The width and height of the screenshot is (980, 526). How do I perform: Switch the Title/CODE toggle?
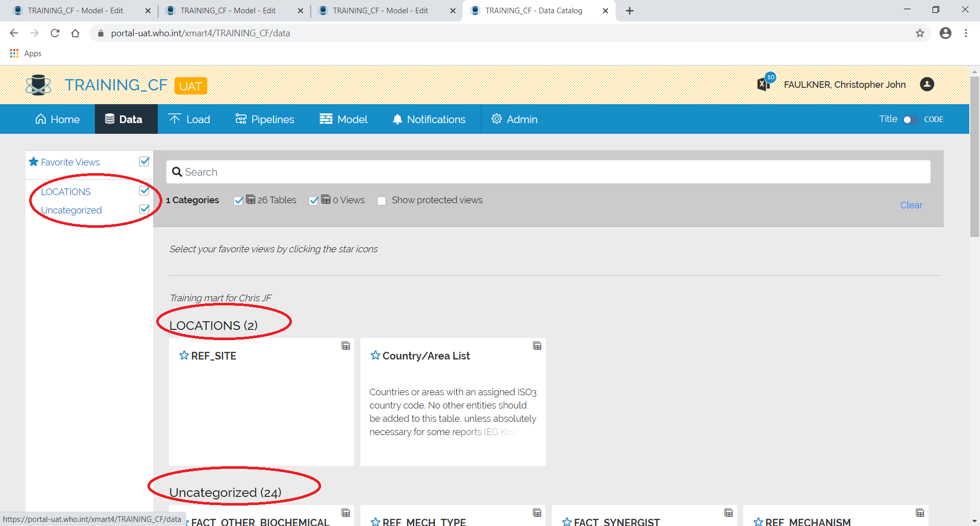point(910,119)
